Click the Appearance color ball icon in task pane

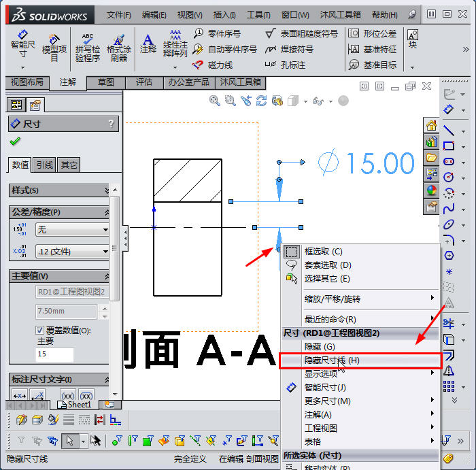pyautogui.click(x=431, y=190)
